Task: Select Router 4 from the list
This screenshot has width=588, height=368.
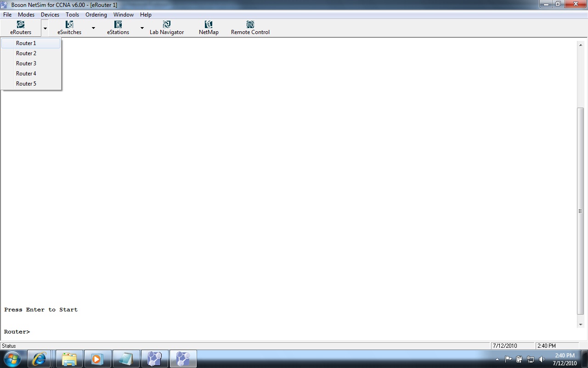Action: pyautogui.click(x=31, y=74)
